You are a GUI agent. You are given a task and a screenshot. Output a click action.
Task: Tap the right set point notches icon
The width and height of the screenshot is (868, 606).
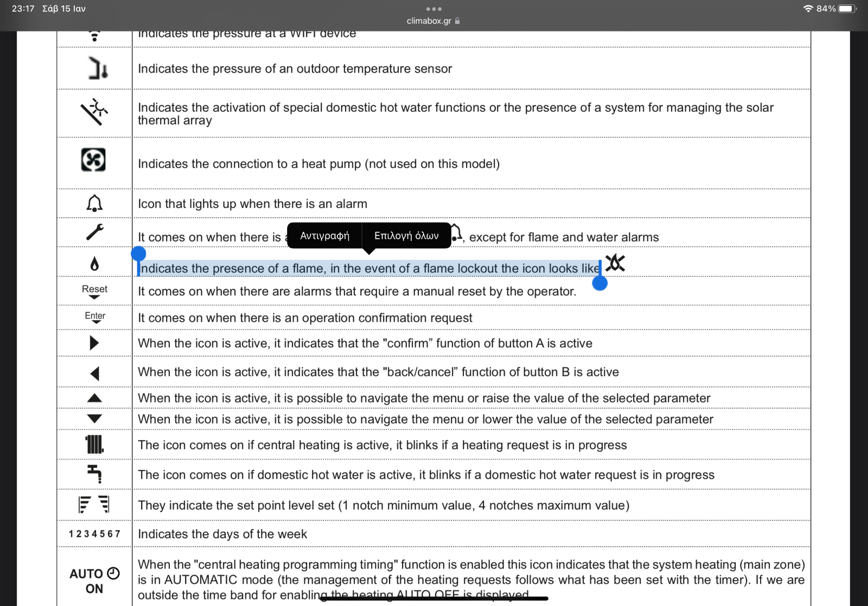pyautogui.click(x=104, y=505)
